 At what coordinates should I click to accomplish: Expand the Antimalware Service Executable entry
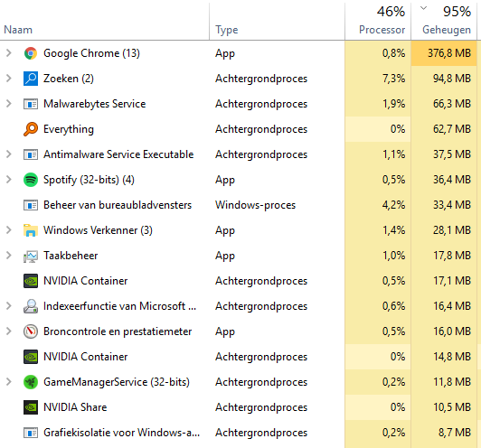9,154
